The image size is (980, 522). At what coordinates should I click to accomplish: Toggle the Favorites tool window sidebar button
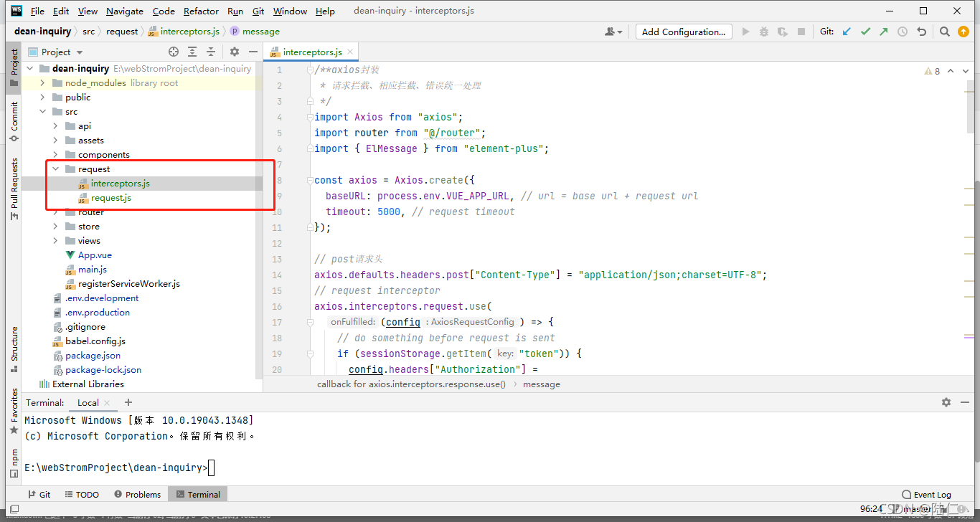click(14, 411)
